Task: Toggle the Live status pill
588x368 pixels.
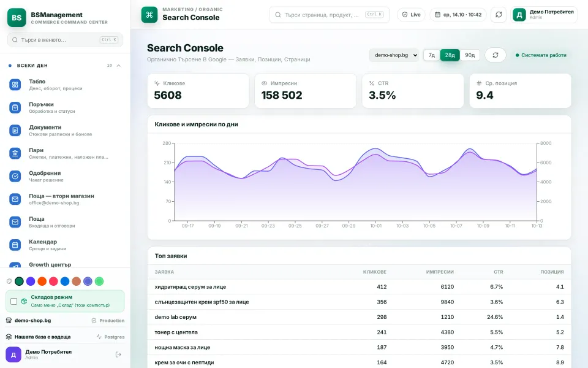Action: [411, 15]
